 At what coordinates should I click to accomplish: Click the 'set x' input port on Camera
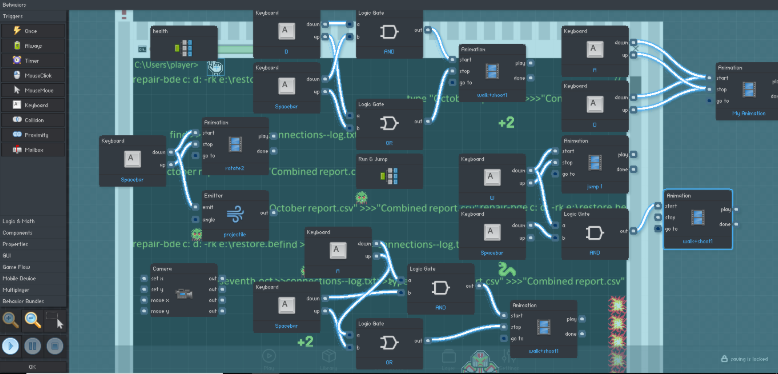tap(144, 278)
